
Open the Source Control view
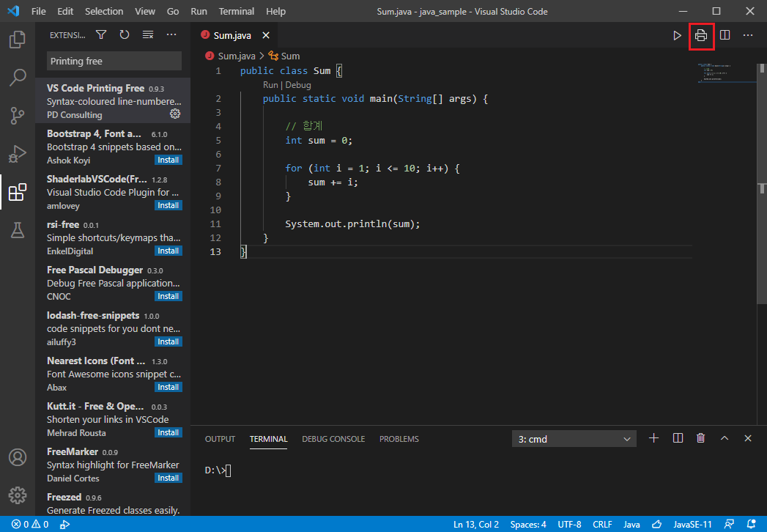pos(18,116)
